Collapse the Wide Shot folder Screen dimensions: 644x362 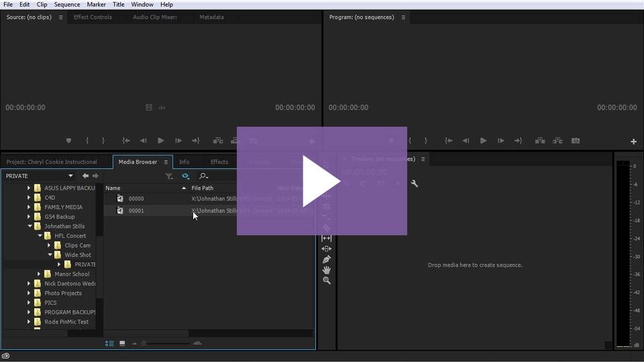[x=50, y=255]
